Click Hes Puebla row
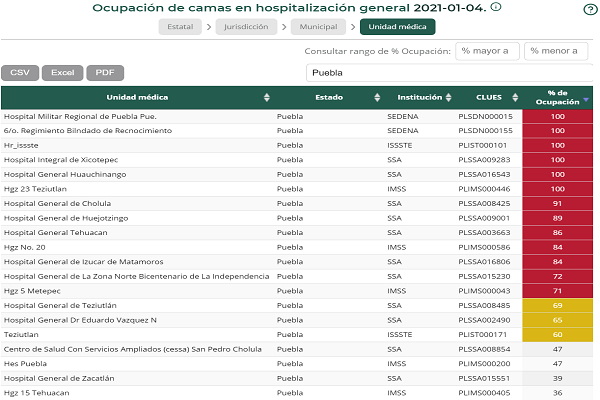 pos(297,364)
